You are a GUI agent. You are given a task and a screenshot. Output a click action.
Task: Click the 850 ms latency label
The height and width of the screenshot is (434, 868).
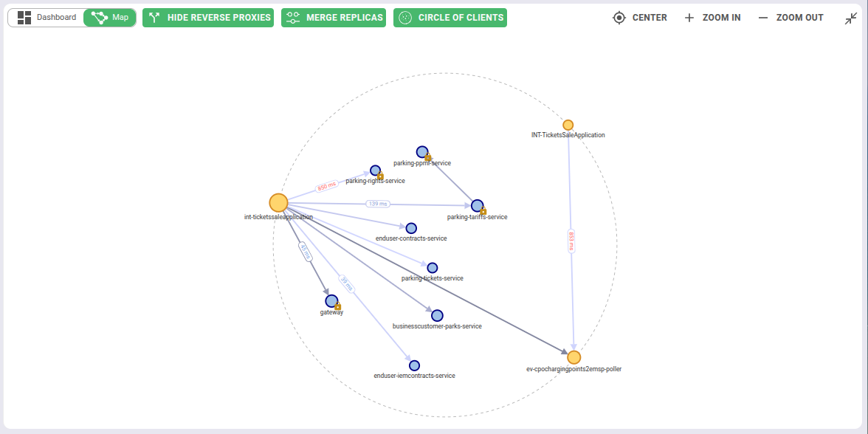326,187
